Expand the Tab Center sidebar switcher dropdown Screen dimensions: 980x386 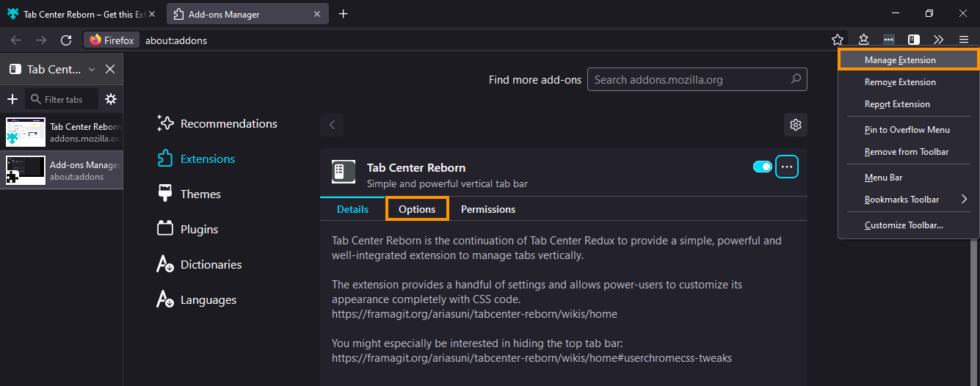pyautogui.click(x=92, y=69)
